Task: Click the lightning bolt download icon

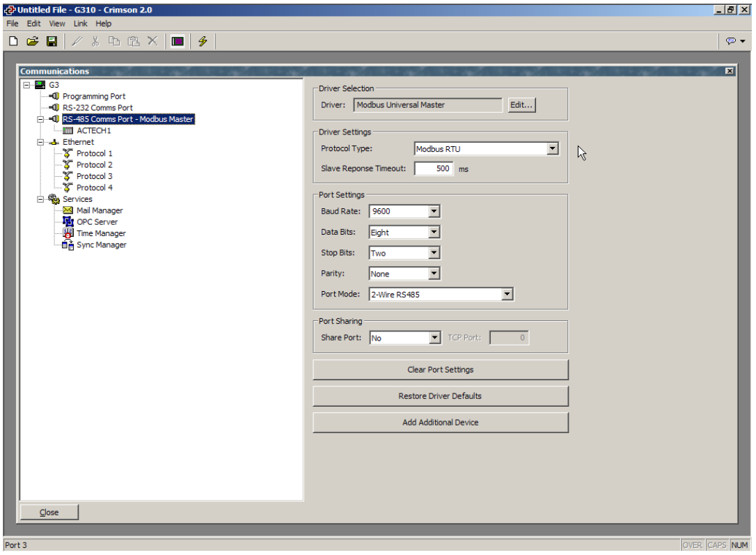Action: point(203,42)
